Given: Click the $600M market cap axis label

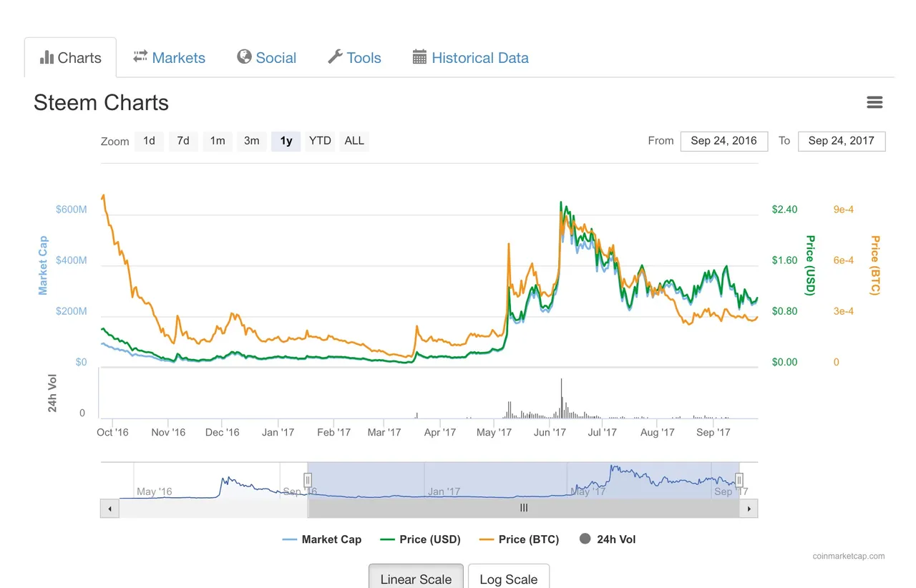Looking at the screenshot, I should coord(72,210).
